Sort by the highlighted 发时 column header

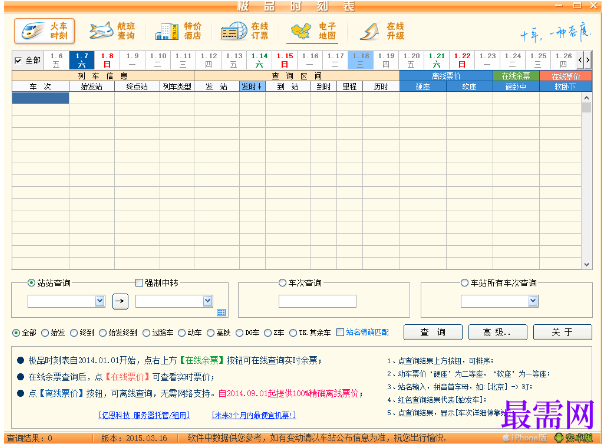pos(253,86)
